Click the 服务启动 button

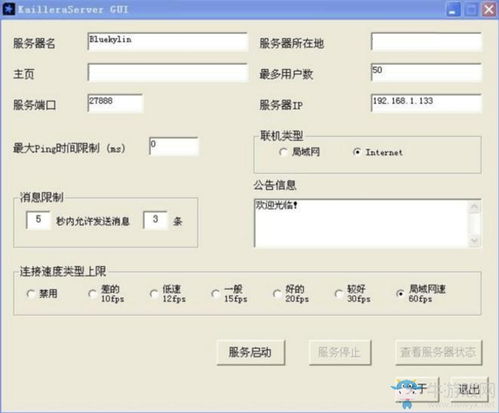(251, 352)
